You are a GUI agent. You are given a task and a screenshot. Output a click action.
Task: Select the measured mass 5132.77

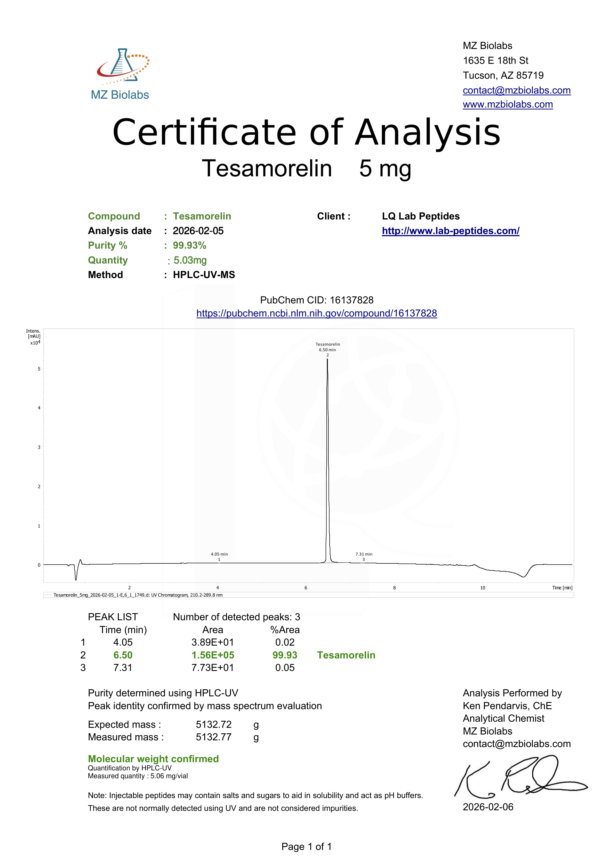(x=213, y=737)
